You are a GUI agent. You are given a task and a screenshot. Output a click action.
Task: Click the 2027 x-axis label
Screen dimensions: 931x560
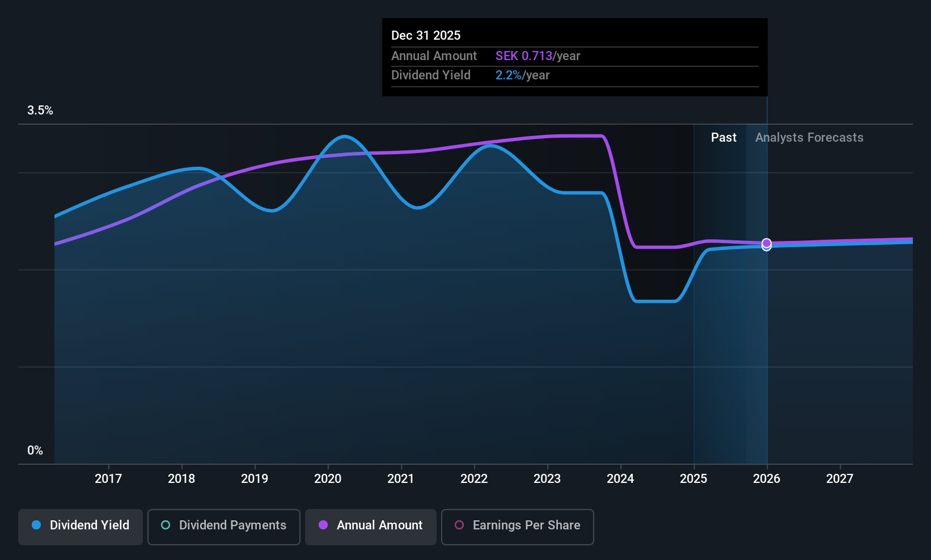pos(840,478)
